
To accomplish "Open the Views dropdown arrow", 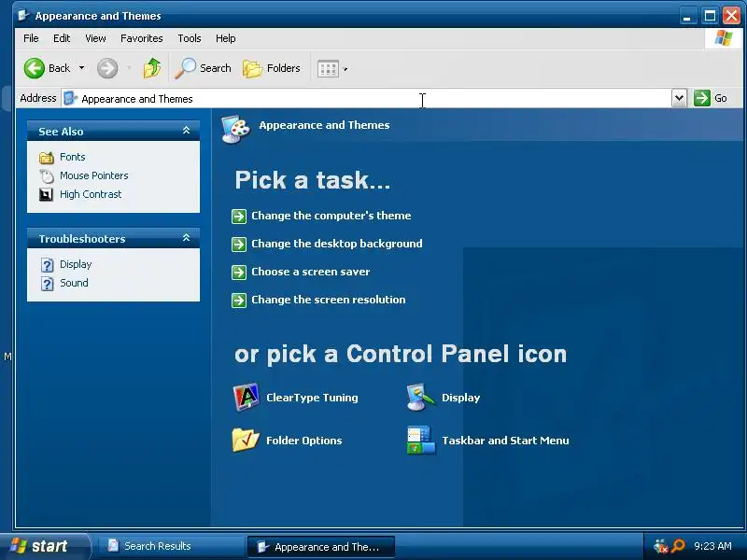I will [x=345, y=69].
